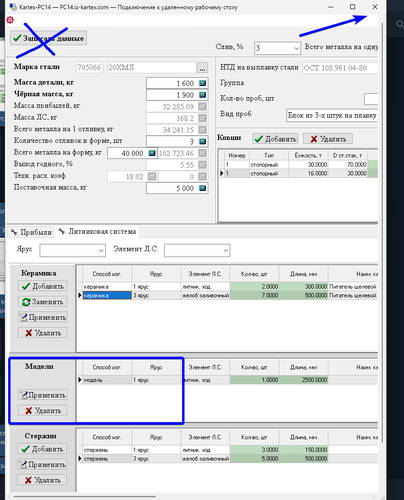Click Стержни table Длина, мм column header

tap(303, 437)
